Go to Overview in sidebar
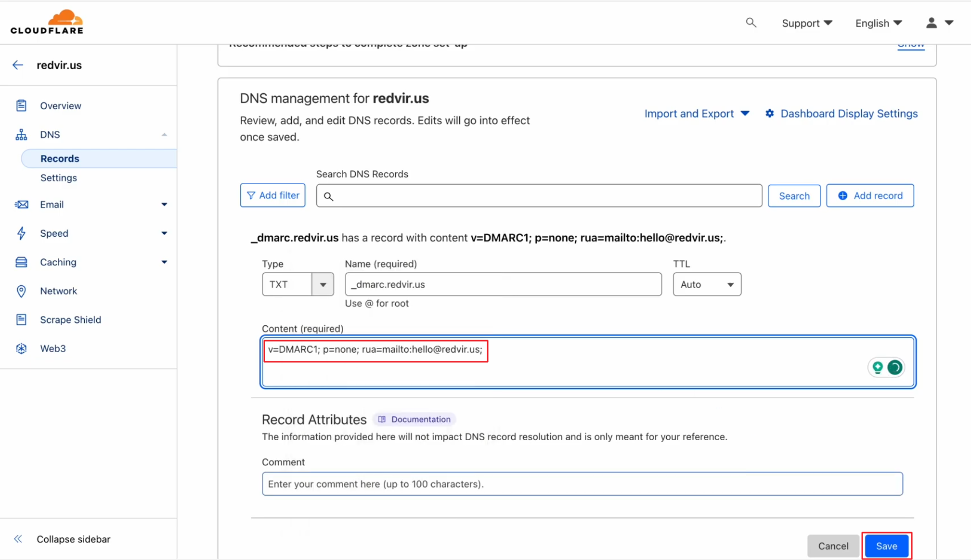The image size is (971, 560). [x=61, y=106]
